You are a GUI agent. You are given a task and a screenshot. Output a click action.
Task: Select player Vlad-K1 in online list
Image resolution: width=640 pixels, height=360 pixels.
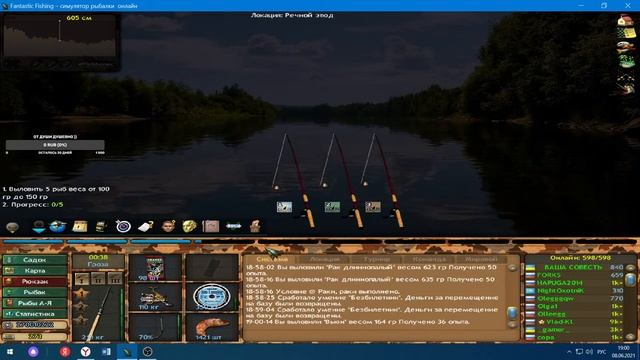(x=560, y=322)
